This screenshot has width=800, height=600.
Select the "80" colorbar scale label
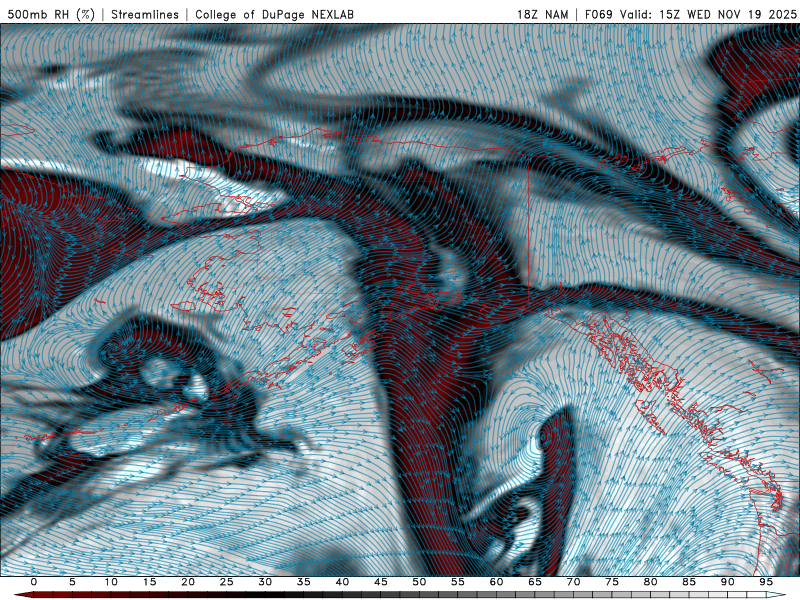(x=651, y=582)
